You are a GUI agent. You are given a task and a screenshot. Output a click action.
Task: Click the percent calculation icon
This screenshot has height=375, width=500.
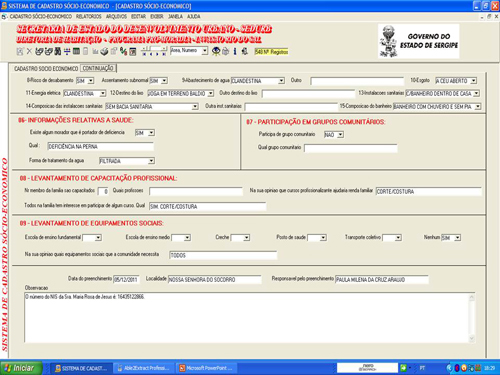[123, 51]
